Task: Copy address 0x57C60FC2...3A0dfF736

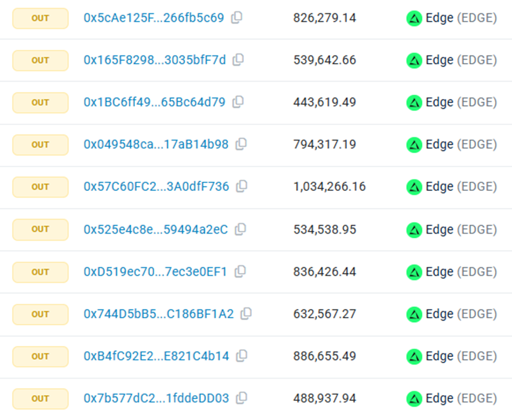Action: point(242,186)
